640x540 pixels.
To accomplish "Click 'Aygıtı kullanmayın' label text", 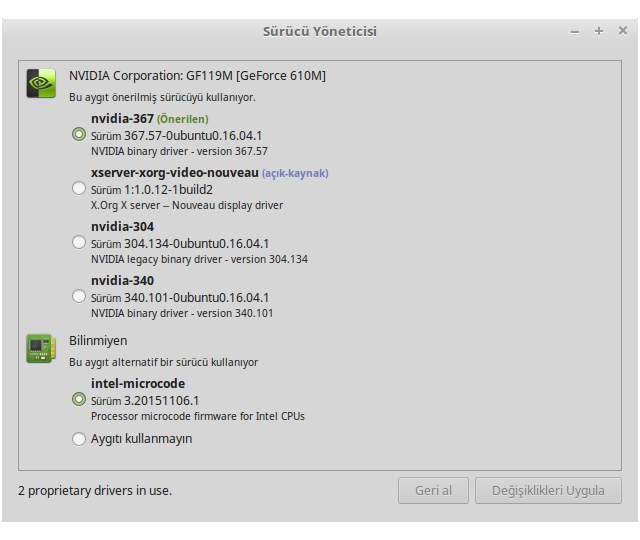I will (141, 439).
